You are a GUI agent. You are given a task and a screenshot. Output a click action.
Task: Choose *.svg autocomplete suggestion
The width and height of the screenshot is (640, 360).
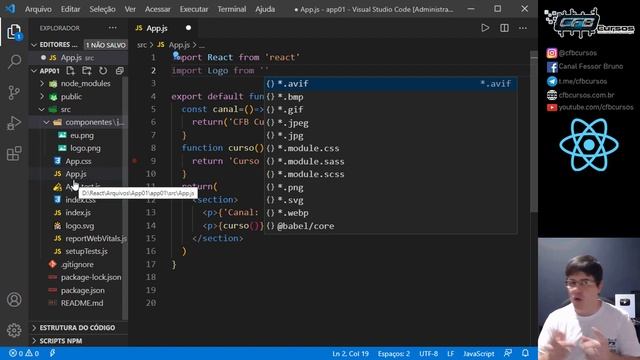(391, 200)
